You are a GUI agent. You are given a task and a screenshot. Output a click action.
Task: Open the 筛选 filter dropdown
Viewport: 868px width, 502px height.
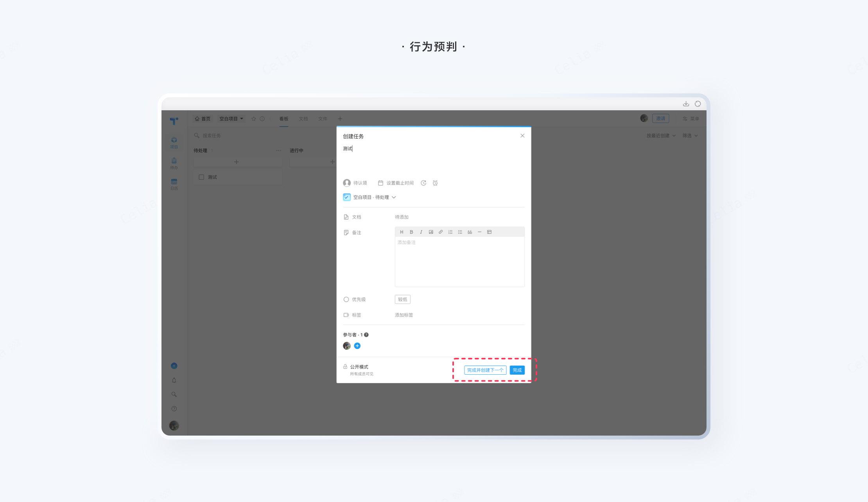[x=690, y=136]
